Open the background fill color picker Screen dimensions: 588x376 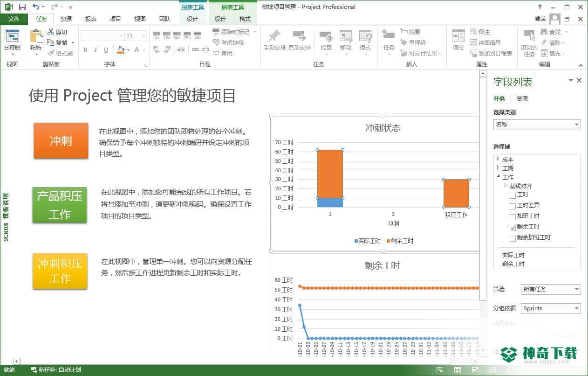point(123,50)
